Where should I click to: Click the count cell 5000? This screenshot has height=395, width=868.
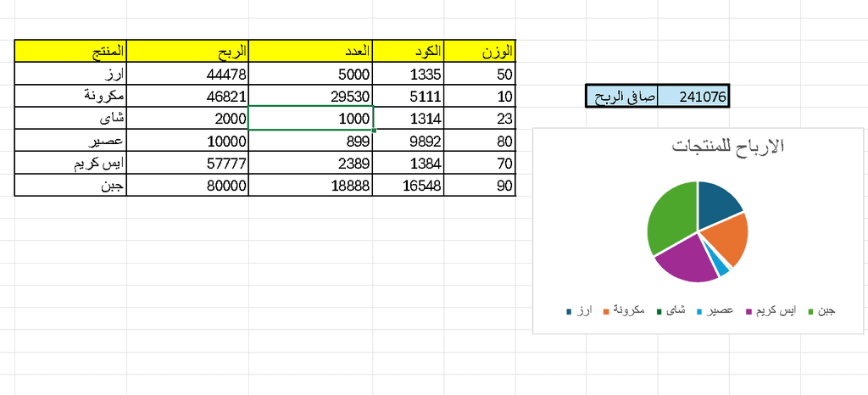[310, 74]
